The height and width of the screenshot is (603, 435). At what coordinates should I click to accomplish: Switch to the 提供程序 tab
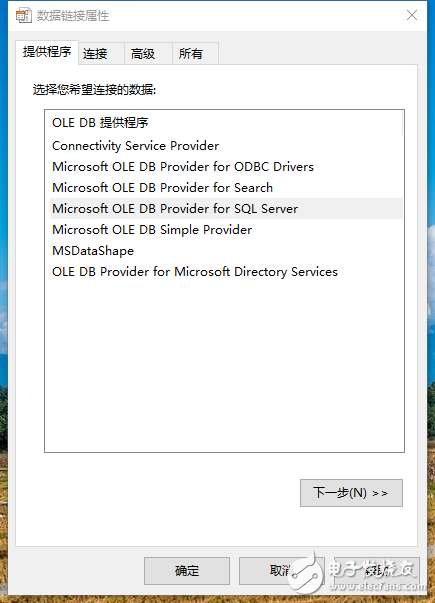pyautogui.click(x=47, y=52)
